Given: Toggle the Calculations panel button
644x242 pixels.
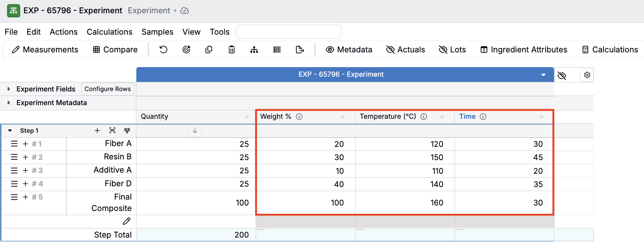Looking at the screenshot, I should [610, 49].
